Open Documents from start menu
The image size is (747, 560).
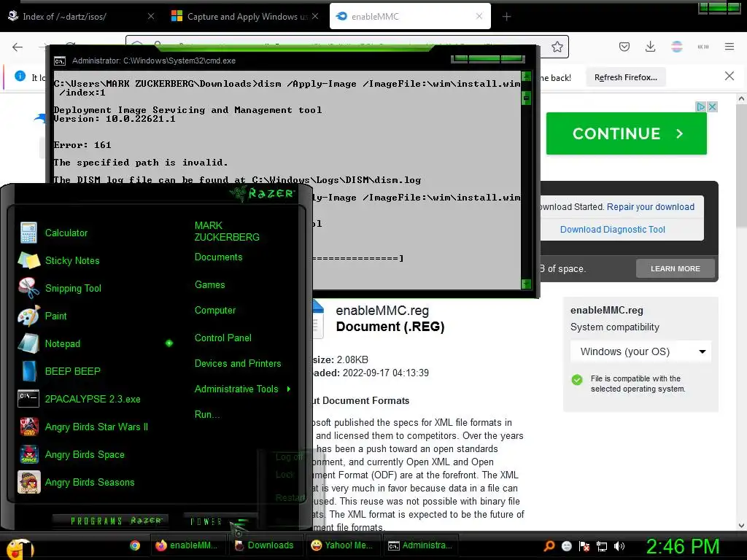click(219, 257)
